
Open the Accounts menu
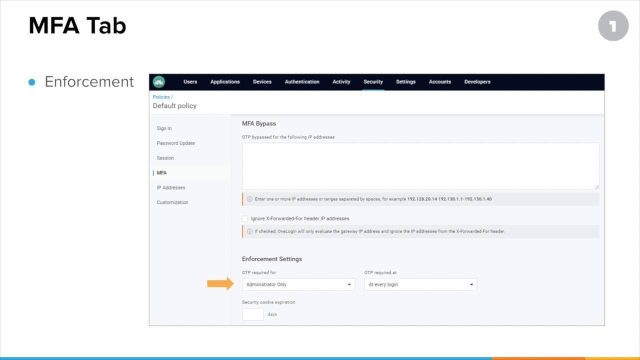point(440,82)
